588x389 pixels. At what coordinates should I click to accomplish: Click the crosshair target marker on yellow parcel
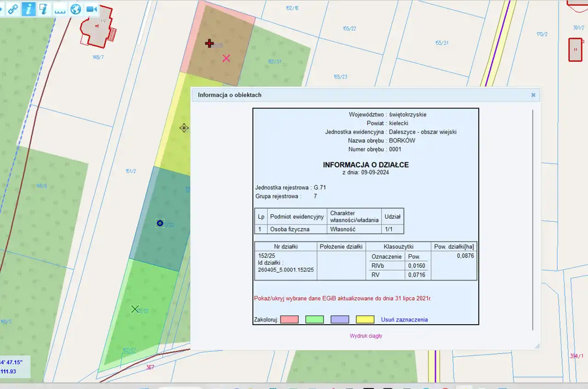[184, 128]
